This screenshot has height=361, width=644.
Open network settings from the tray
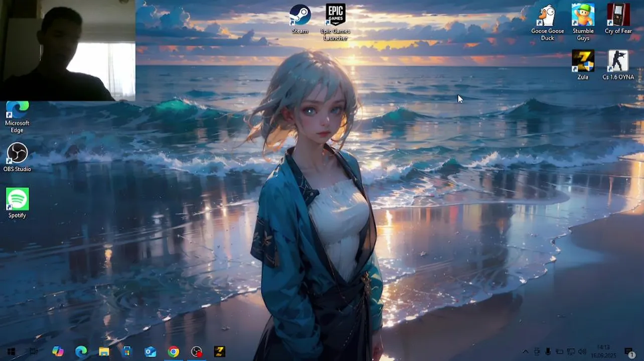pos(571,352)
